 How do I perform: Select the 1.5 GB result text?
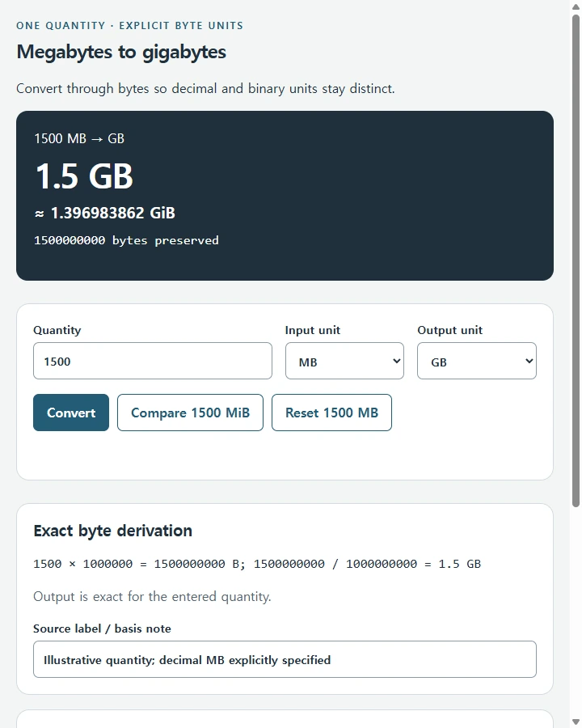coord(84,176)
